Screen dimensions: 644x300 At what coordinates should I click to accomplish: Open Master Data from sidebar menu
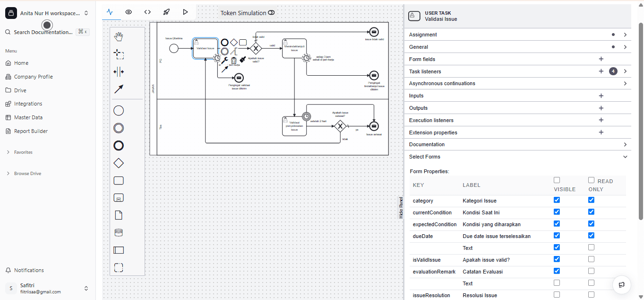point(28,117)
